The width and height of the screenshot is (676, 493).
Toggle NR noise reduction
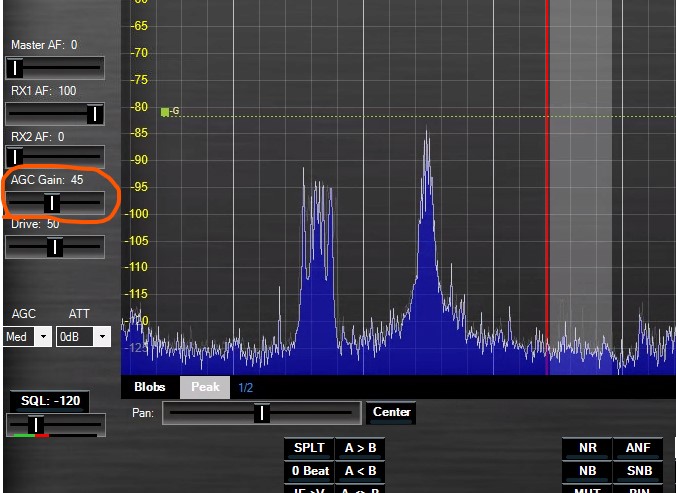click(x=587, y=448)
